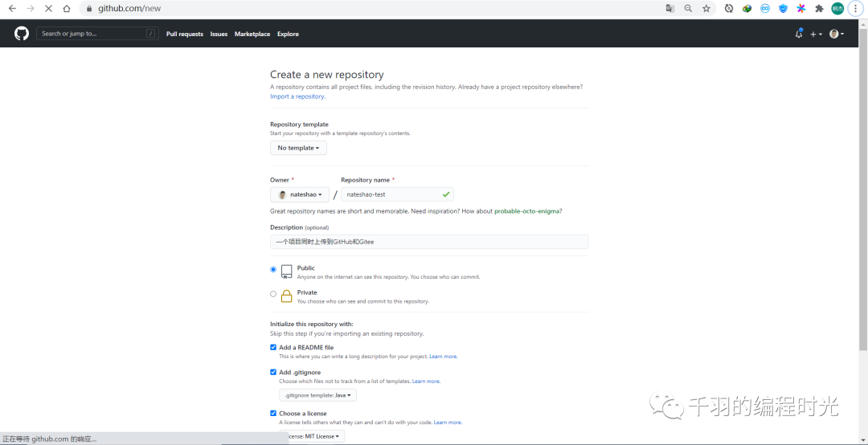Uncheck Add .gitignore checkbox
Viewport: 868px width, 445px height.
coord(273,372)
